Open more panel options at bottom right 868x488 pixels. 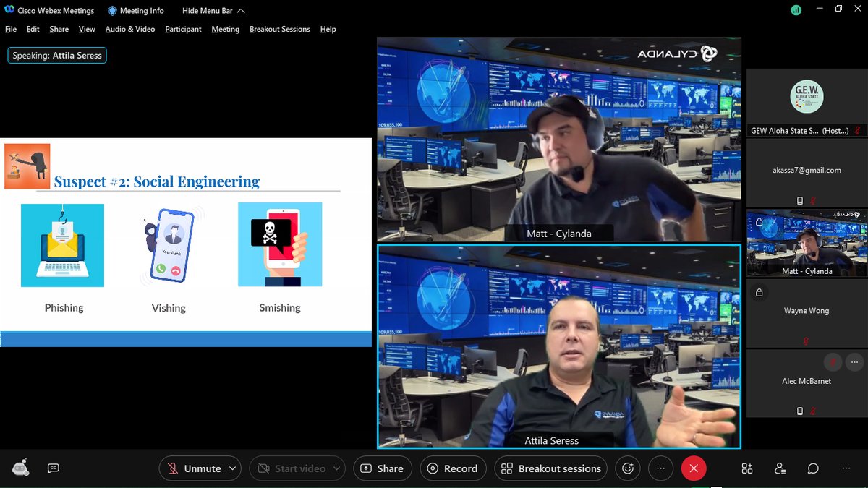[846, 468]
